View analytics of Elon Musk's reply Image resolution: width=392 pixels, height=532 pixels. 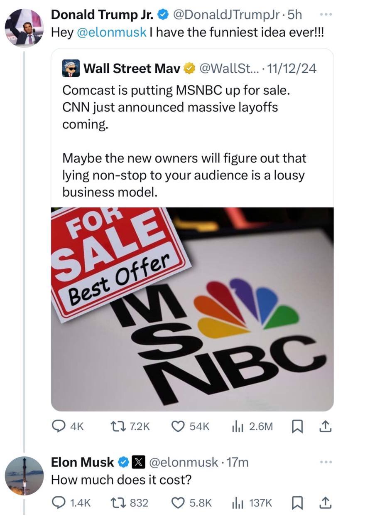(237, 503)
